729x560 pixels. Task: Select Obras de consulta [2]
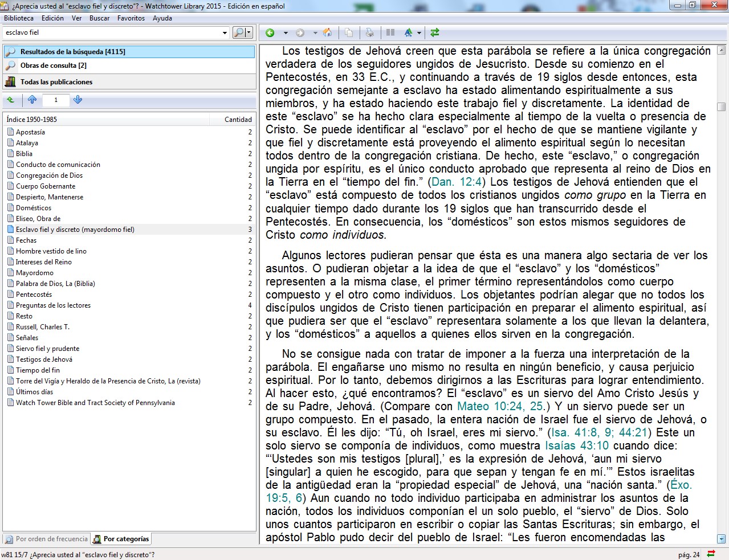tap(129, 66)
